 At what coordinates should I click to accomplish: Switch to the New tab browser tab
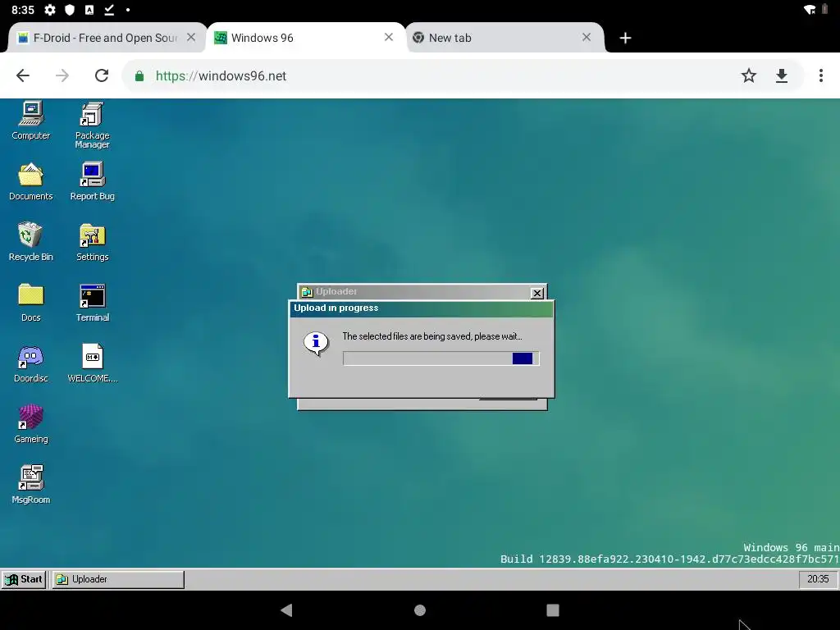(504, 38)
